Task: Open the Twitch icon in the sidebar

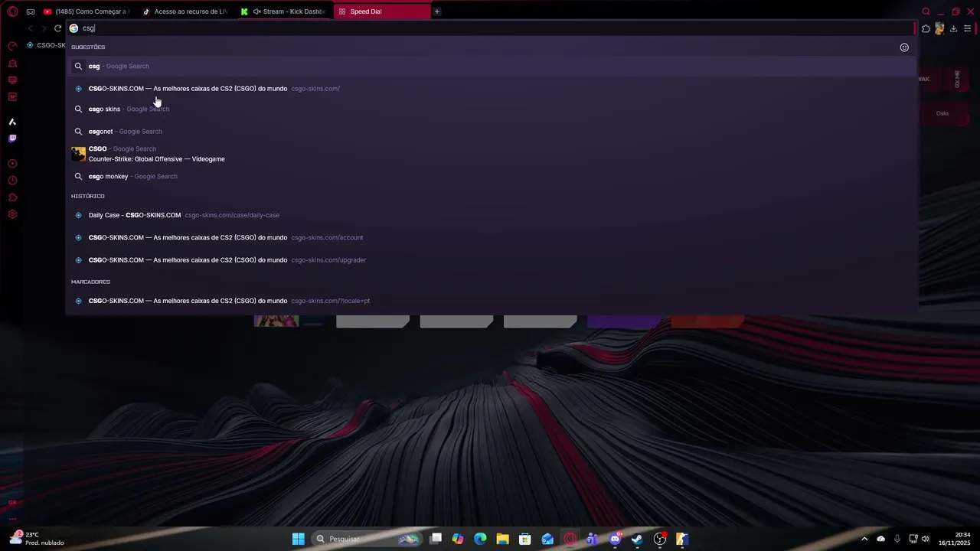Action: (12, 139)
